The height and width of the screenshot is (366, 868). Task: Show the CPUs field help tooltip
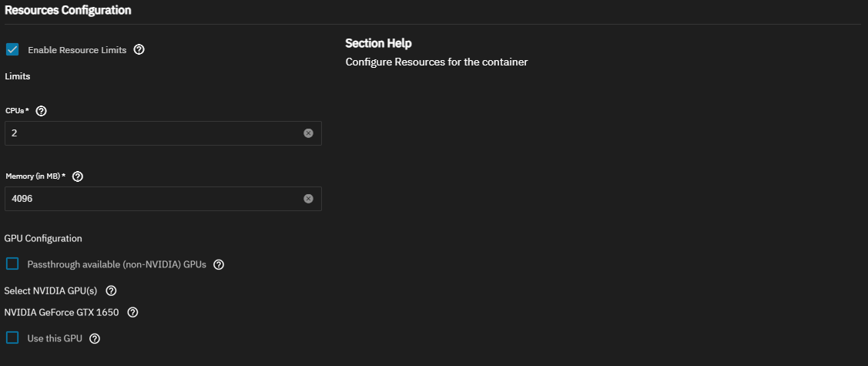(x=42, y=111)
